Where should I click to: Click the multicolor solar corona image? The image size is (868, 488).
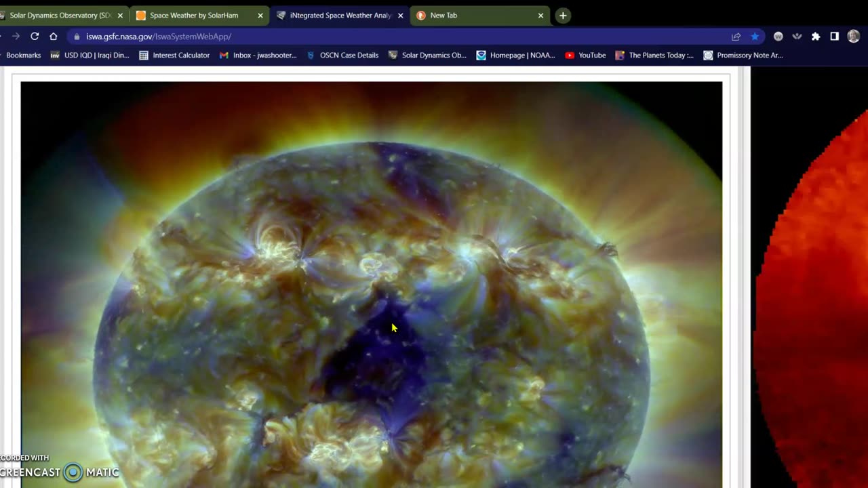point(372,285)
